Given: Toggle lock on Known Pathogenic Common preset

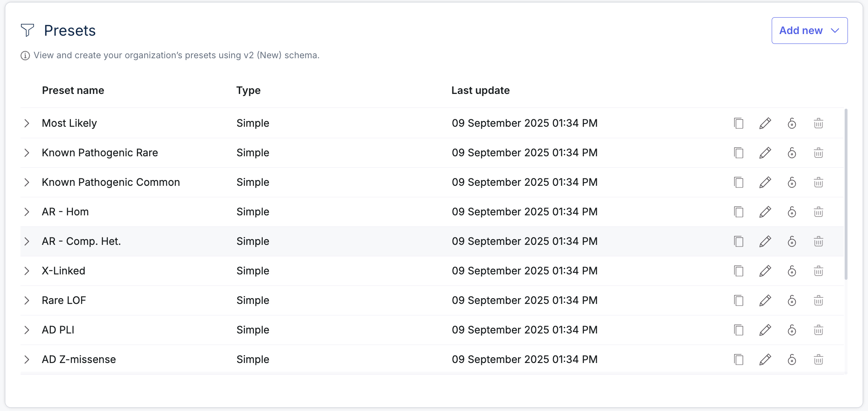Looking at the screenshot, I should click(792, 182).
